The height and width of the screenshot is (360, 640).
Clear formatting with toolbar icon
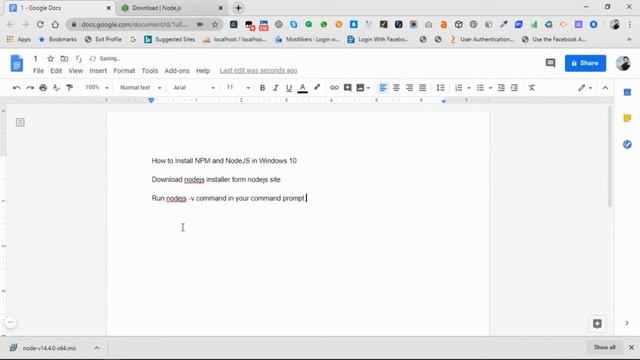(x=532, y=88)
